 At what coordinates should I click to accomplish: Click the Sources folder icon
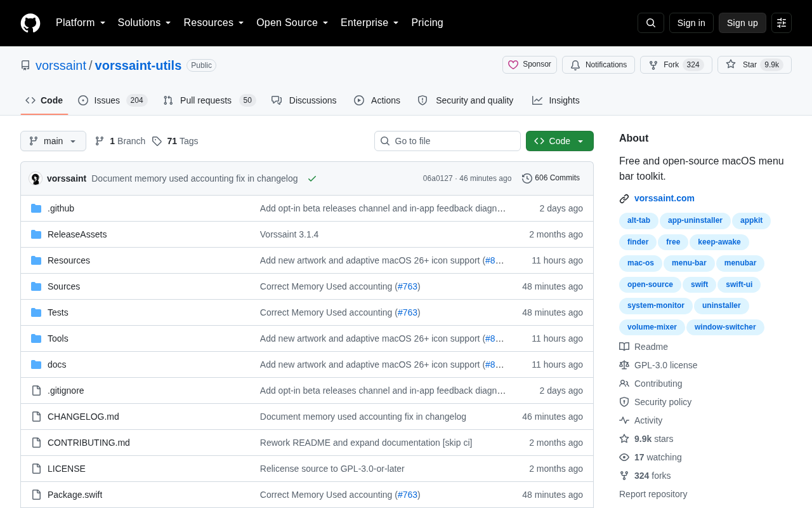36,286
